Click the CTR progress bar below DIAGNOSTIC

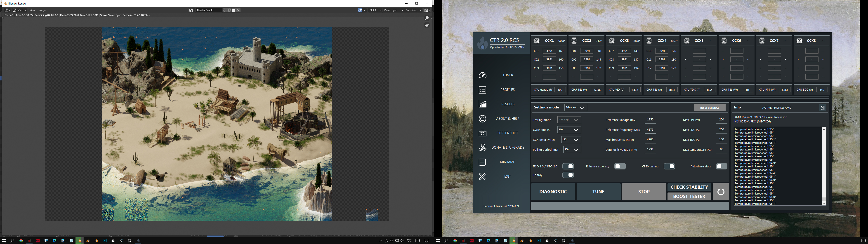pos(630,206)
